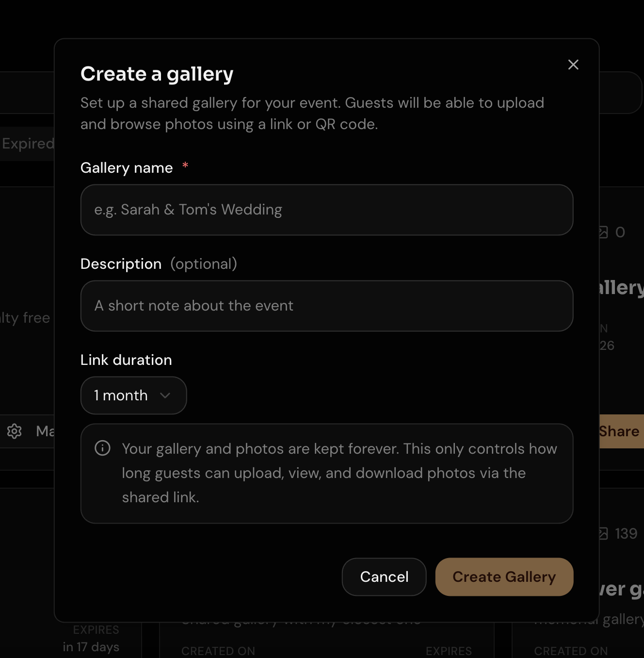The width and height of the screenshot is (644, 658).
Task: Click the red asterisk after Gallery name
Action: click(x=185, y=165)
